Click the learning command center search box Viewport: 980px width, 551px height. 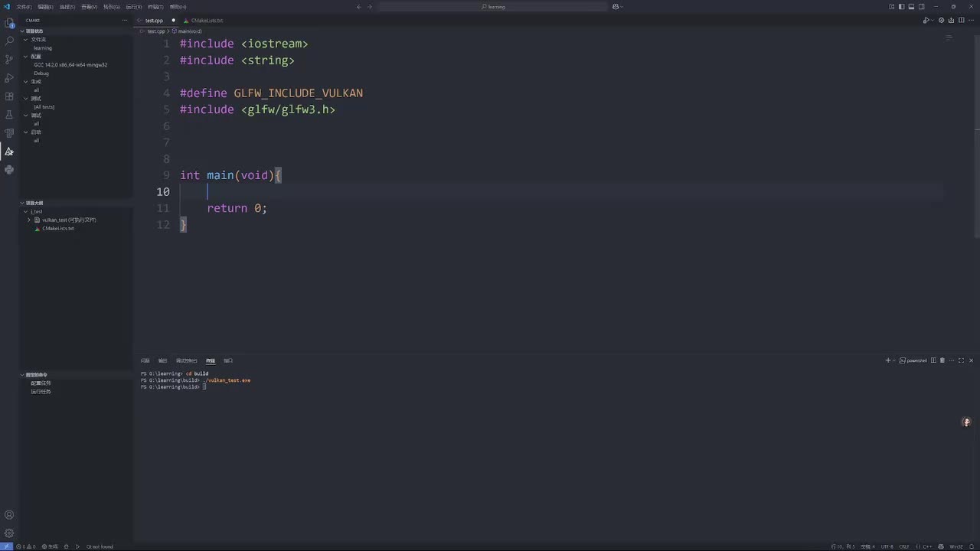tap(492, 7)
